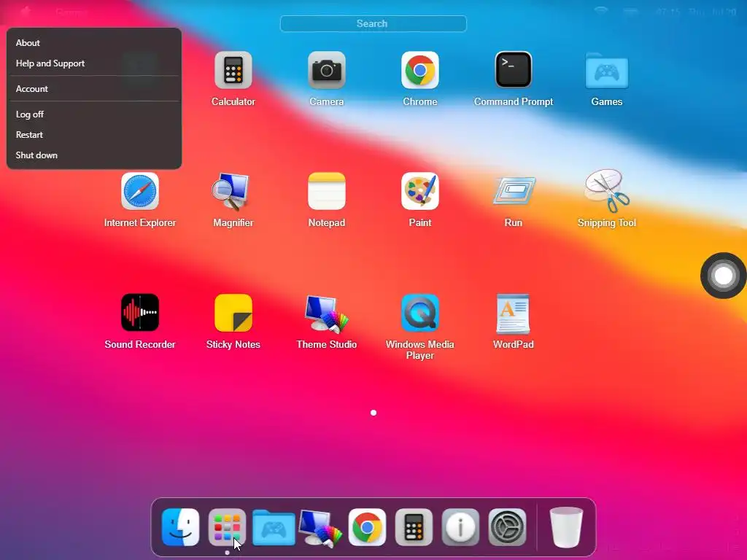
Task: Launch Command Prompt
Action: click(x=513, y=70)
